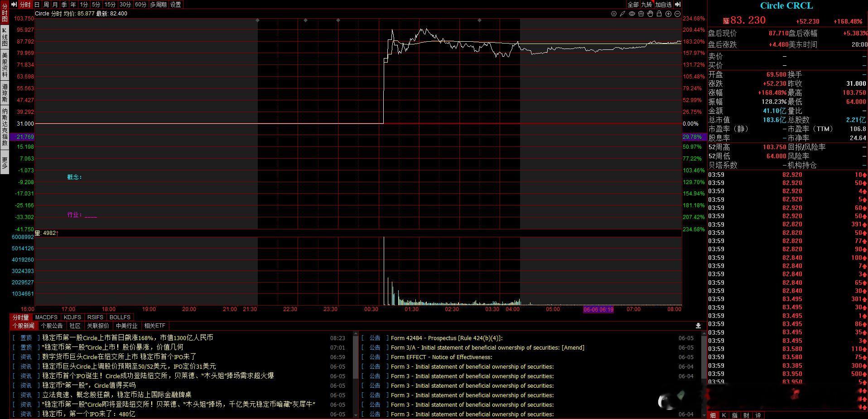This screenshot has height=419, width=868.
Task: Zoom out with the minus circle icon
Action: click(677, 14)
